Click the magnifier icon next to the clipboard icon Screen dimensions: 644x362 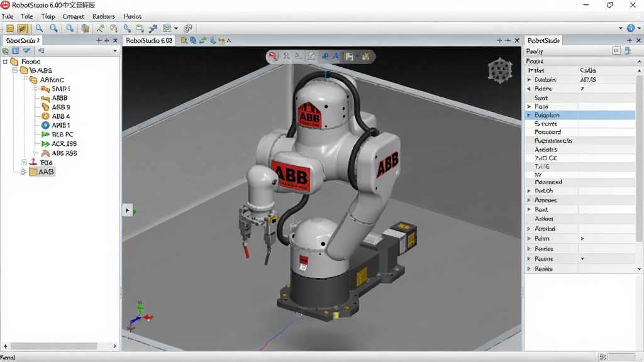[x=70, y=28]
